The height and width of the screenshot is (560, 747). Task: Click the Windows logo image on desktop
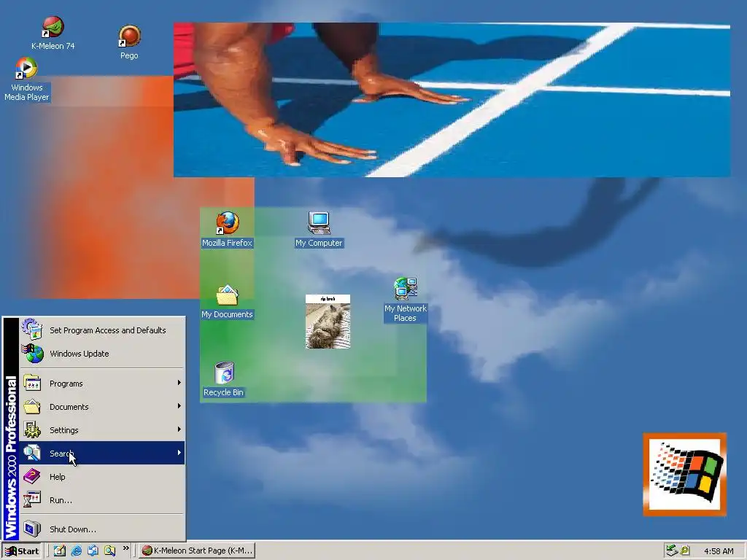pos(684,474)
